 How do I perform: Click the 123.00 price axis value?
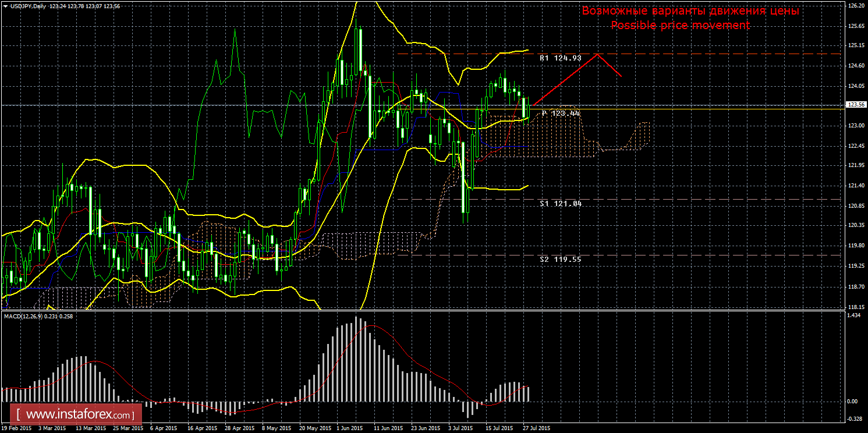tap(855, 126)
